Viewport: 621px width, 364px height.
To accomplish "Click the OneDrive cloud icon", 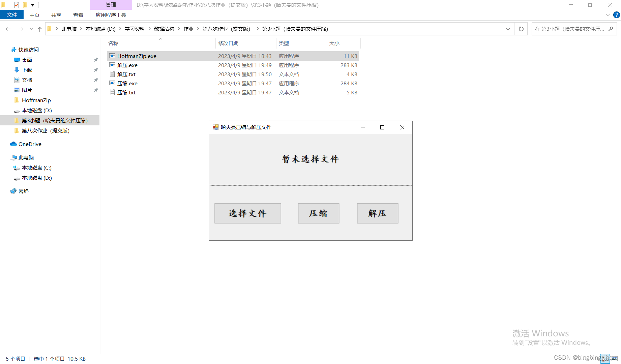I will [13, 144].
